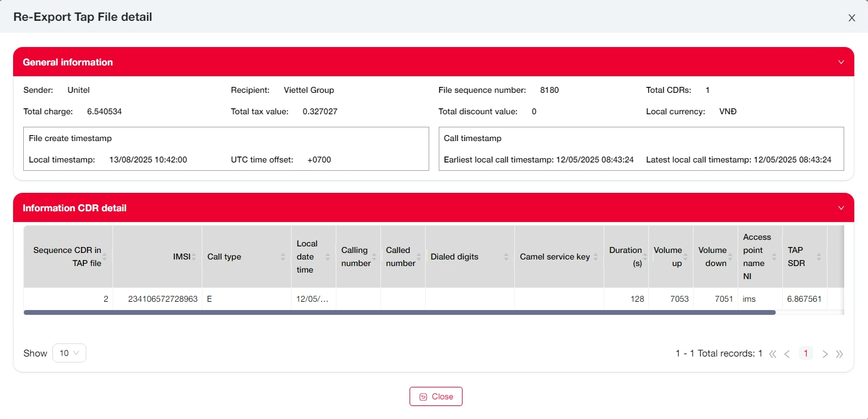Click the IMSI cell 234106572728963
This screenshot has height=419, width=868.
[x=163, y=299]
